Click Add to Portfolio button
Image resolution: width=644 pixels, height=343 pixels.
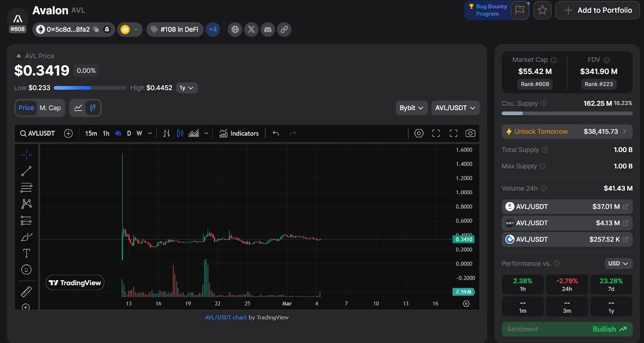[x=597, y=10]
